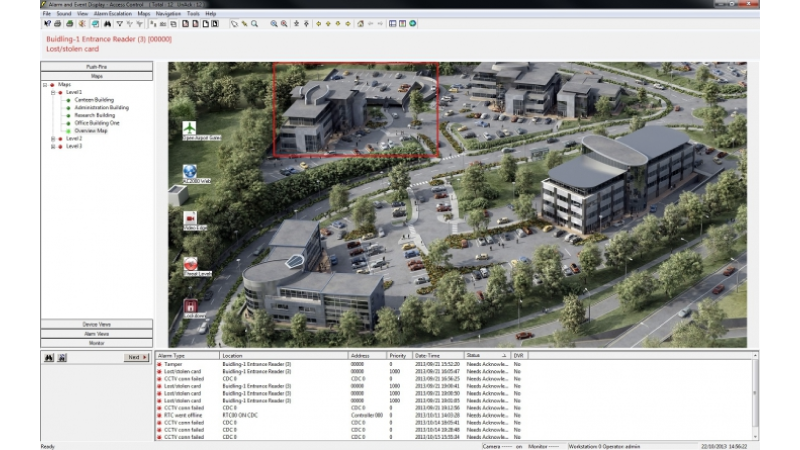Screen dimensions: 800x450
Task: Click the red lockdown icon on the map
Action: (x=190, y=306)
